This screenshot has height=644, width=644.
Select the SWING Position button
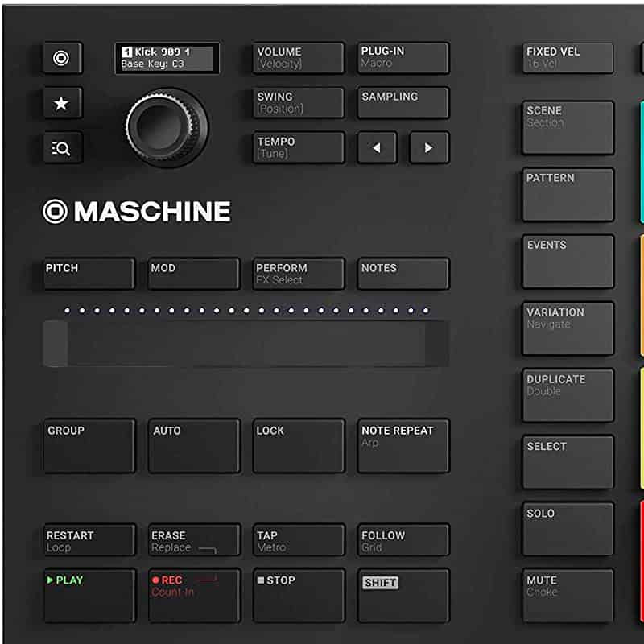click(x=299, y=103)
